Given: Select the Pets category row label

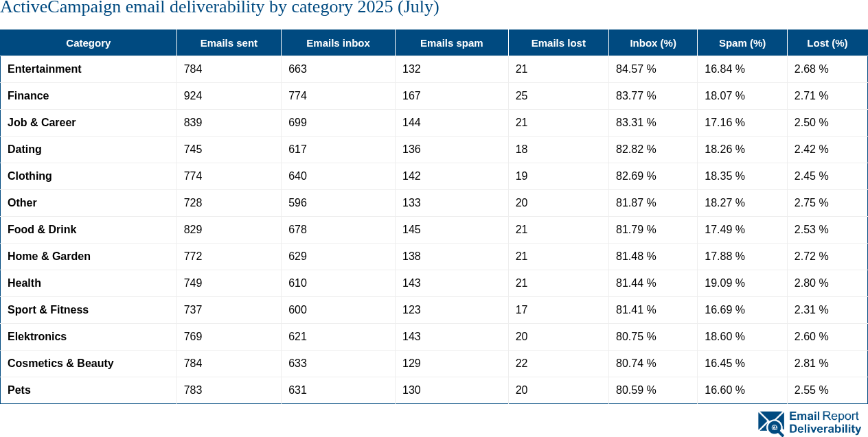Looking at the screenshot, I should pos(19,390).
